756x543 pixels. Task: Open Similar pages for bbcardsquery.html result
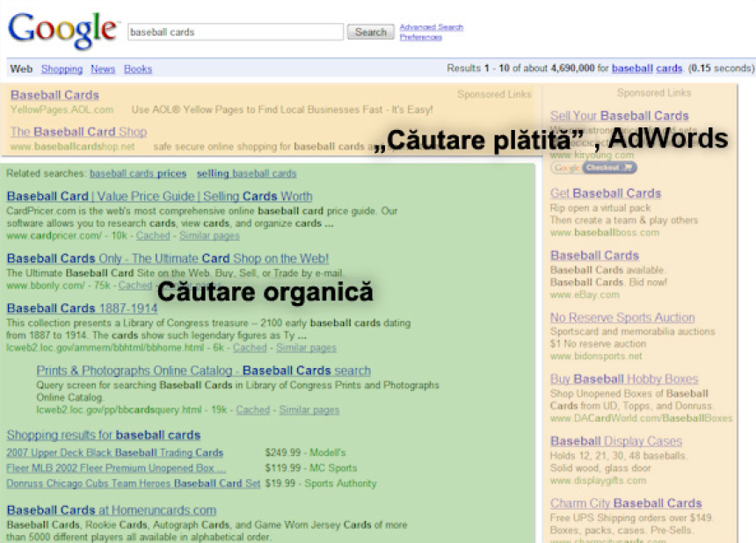tap(309, 409)
